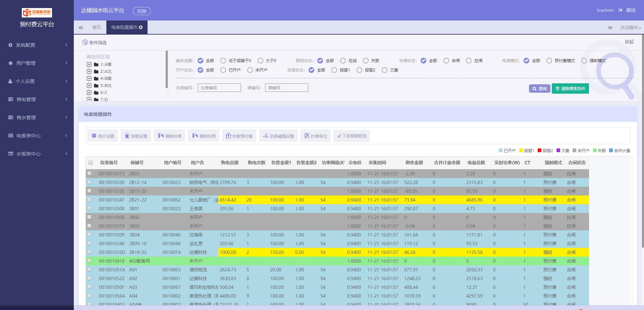This screenshot has height=310, width=644.
Task: Click the 查询 search button
Action: click(x=539, y=89)
